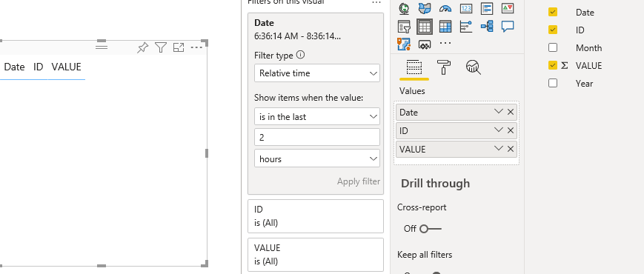Remove ID from the Values well
Viewport: 644px width, 274px height.
511,130
